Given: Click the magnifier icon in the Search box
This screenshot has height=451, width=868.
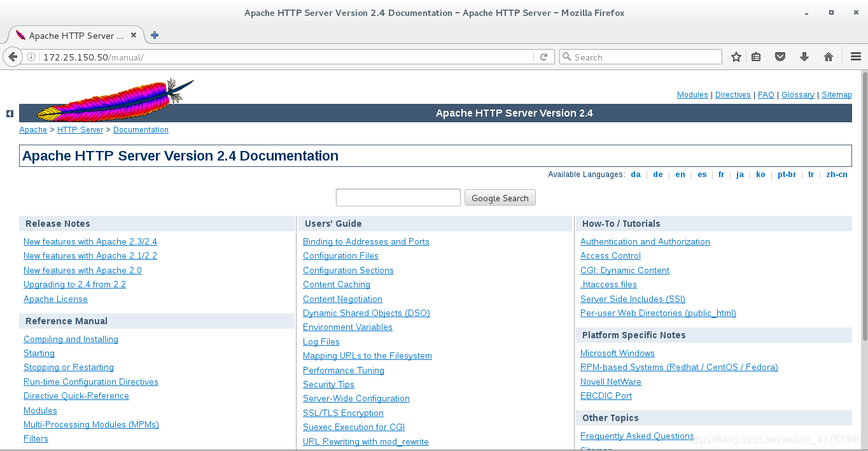Looking at the screenshot, I should tap(567, 57).
